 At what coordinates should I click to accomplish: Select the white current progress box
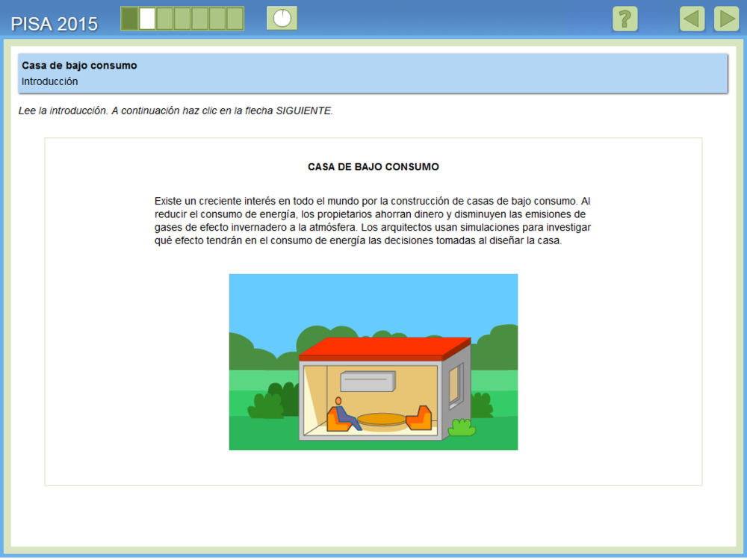pyautogui.click(x=147, y=19)
